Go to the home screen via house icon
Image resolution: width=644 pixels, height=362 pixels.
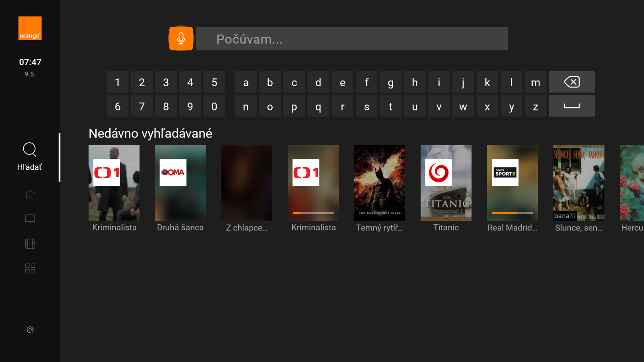[29, 194]
